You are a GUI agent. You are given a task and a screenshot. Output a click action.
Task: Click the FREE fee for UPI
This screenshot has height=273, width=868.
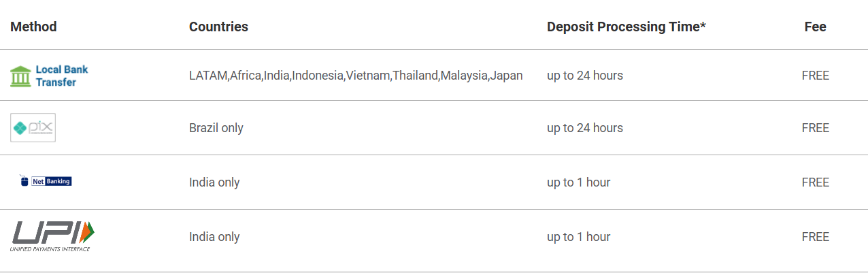(x=815, y=237)
